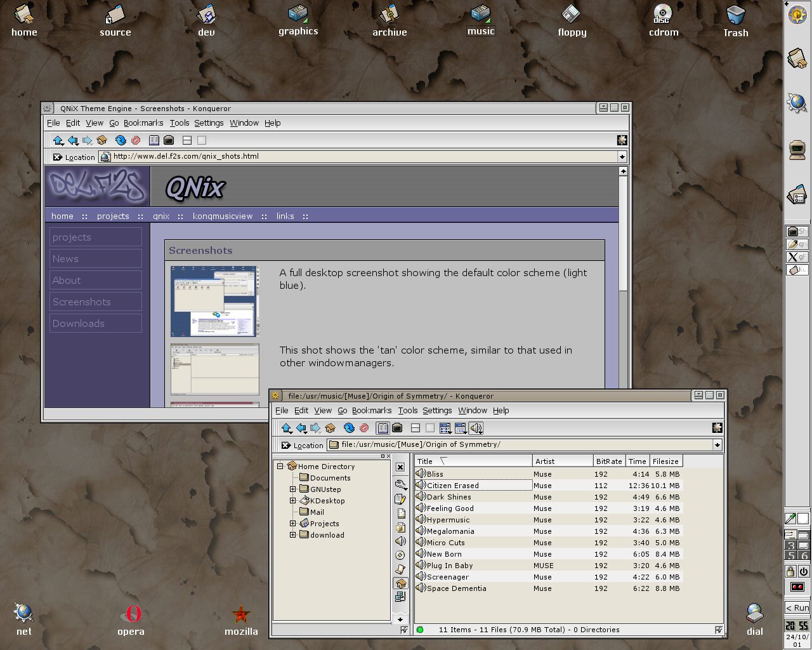Expand the GNUstep folder in tree

pyautogui.click(x=292, y=489)
